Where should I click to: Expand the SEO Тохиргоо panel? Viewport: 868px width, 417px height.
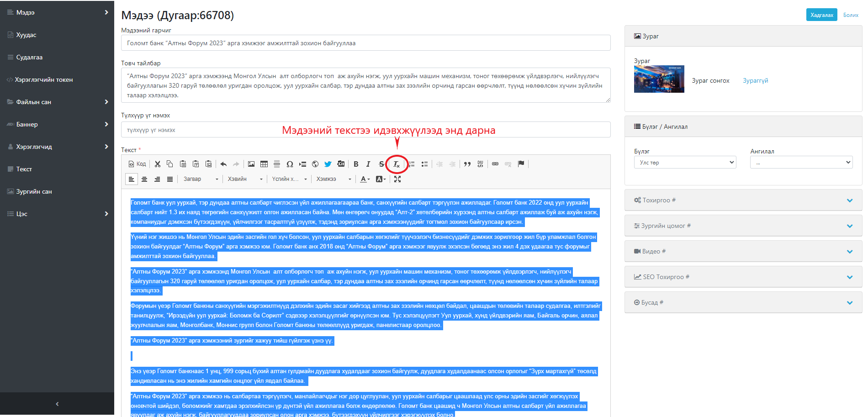tap(743, 277)
